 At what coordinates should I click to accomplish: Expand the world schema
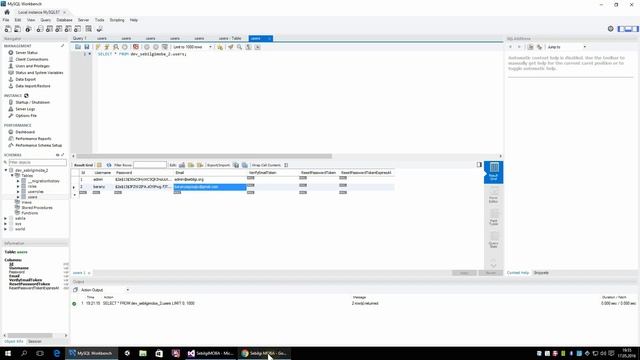6,229
